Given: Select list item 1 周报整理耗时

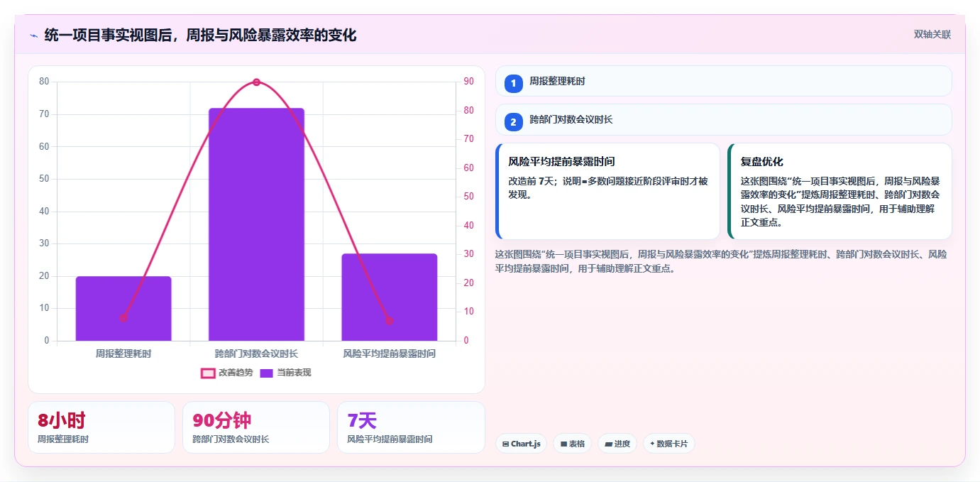Looking at the screenshot, I should pos(724,81).
